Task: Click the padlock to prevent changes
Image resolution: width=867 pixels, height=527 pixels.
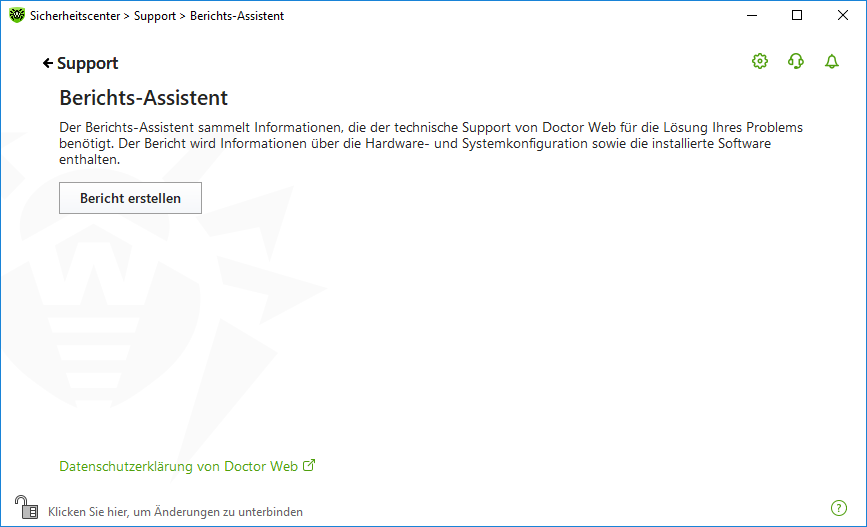Action: (x=26, y=507)
